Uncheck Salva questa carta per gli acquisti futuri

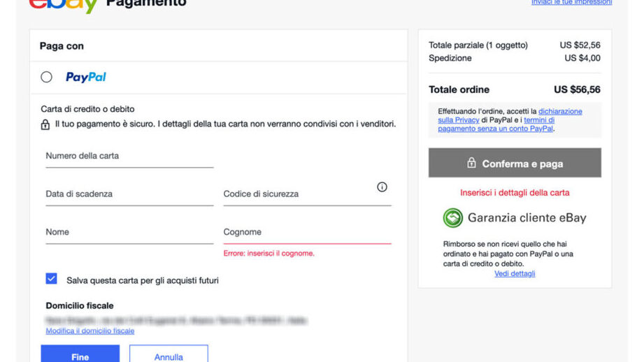[51, 279]
